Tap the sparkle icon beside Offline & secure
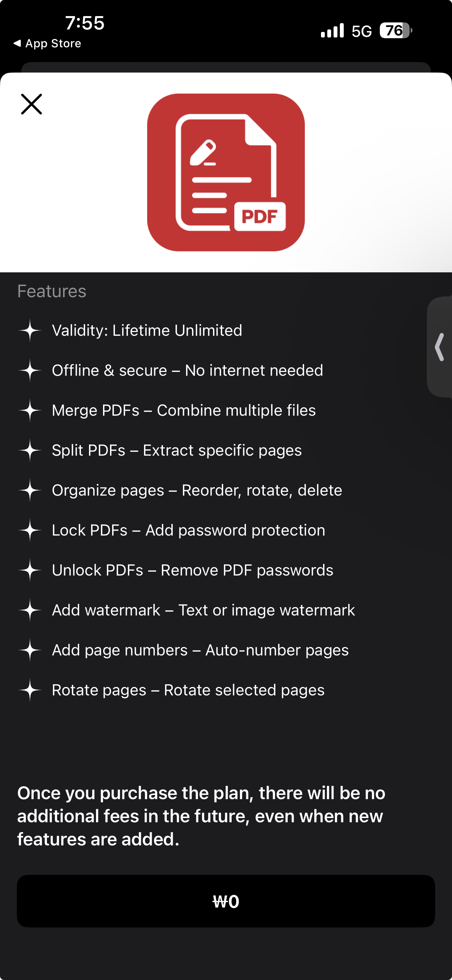Viewport: 452px width, 980px height. click(x=30, y=370)
